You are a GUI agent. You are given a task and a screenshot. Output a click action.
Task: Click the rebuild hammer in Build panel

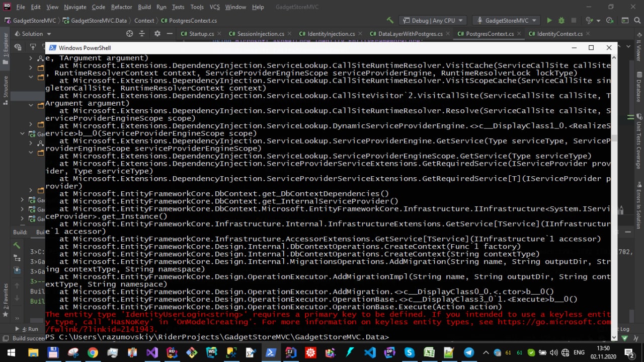click(x=17, y=245)
